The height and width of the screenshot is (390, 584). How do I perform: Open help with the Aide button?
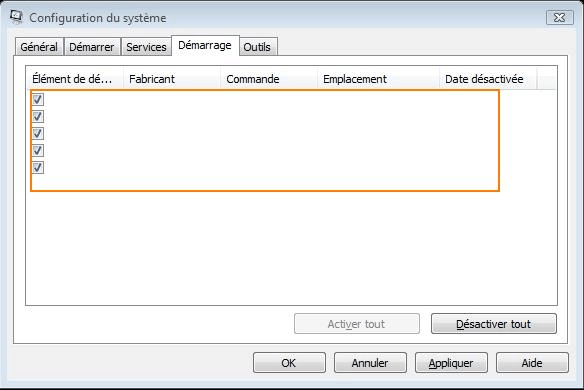(x=532, y=363)
